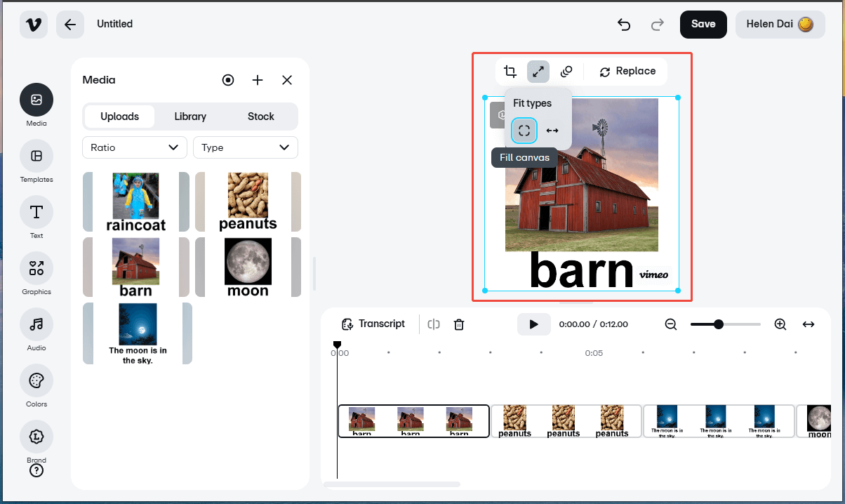Select the fit-width option in Fit types
This screenshot has width=845, height=504.
(552, 130)
